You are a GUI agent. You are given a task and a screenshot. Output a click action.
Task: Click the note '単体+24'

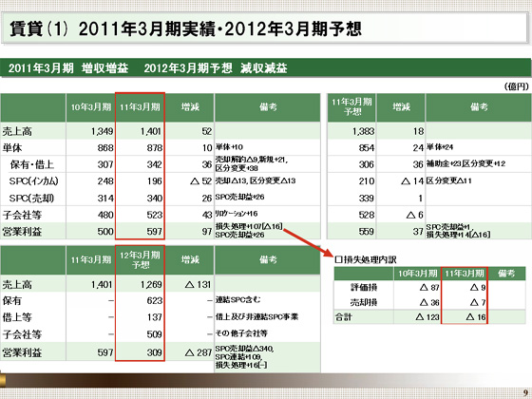click(440, 147)
